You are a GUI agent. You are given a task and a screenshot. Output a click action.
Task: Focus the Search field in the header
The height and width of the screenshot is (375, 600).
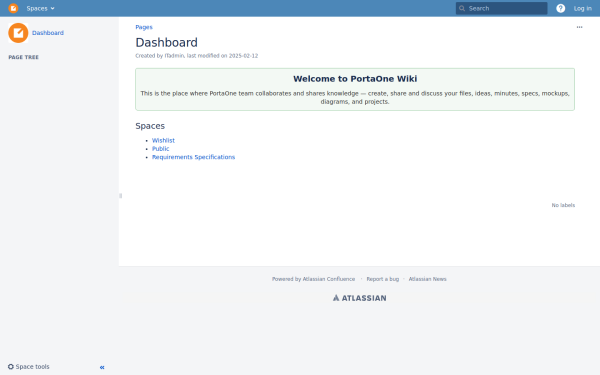(x=501, y=8)
